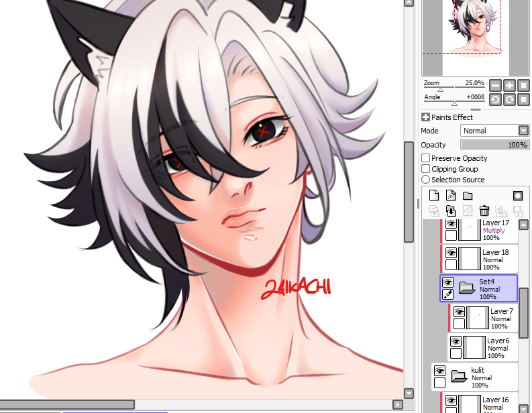Tick the link box under Layer18's eye

point(451,264)
